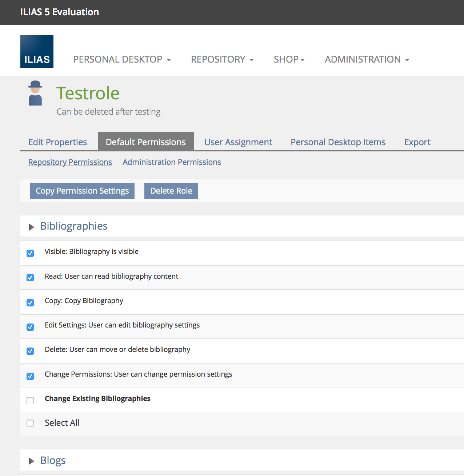Expand the Blogs section triangle
The image size is (464, 476).
click(32, 461)
